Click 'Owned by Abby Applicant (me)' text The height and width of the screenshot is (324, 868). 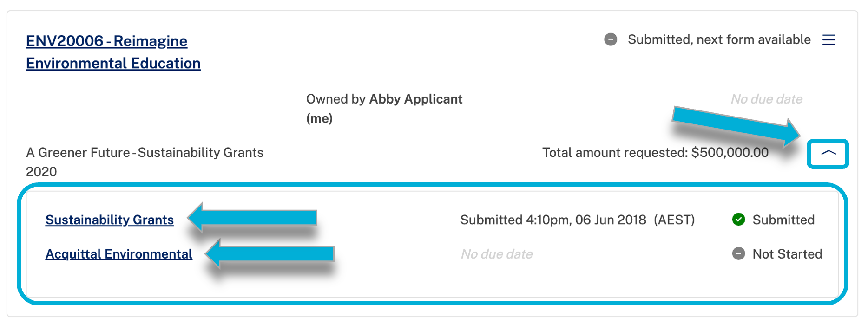pyautogui.click(x=384, y=109)
